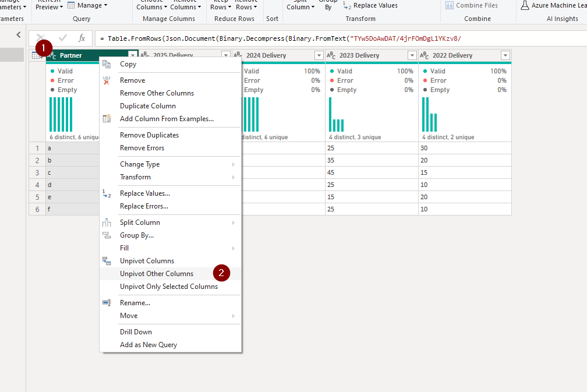Click the fx formula icon
The width and height of the screenshot is (587, 392).
click(82, 38)
